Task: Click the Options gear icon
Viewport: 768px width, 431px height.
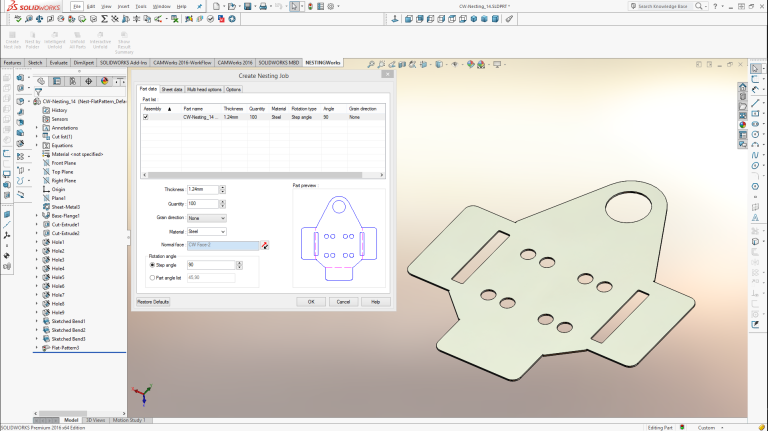Action: click(x=331, y=6)
